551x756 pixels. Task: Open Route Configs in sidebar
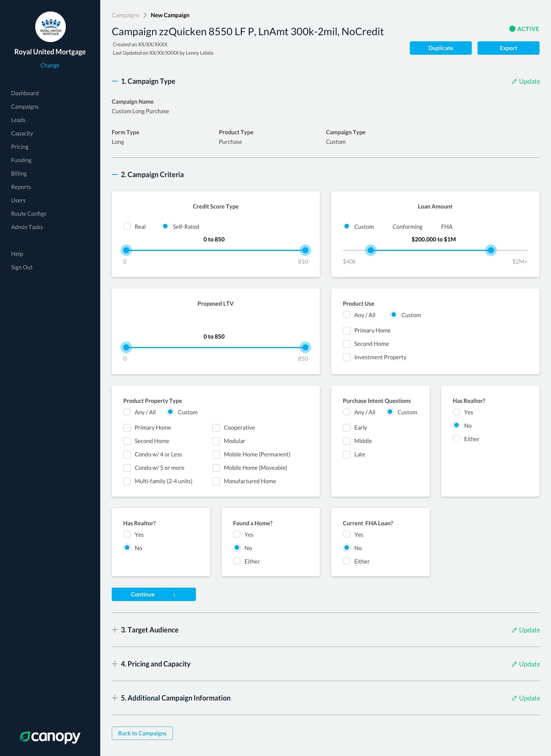pos(29,213)
